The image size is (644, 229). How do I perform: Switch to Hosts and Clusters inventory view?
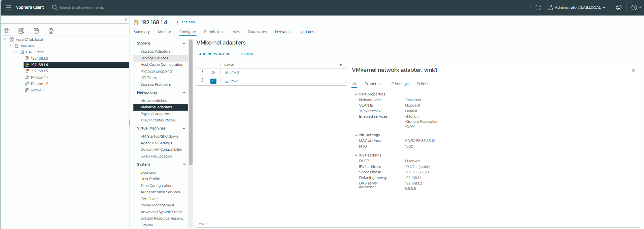pyautogui.click(x=7, y=31)
